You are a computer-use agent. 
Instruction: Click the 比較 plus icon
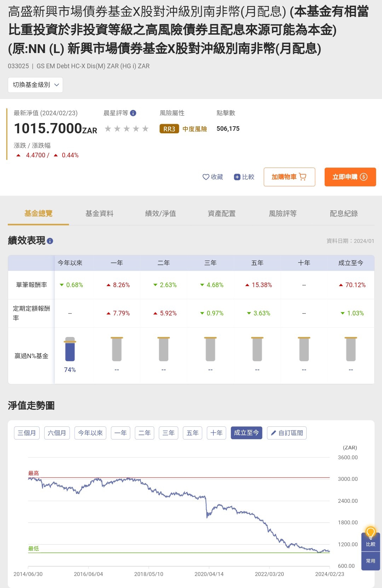237,177
